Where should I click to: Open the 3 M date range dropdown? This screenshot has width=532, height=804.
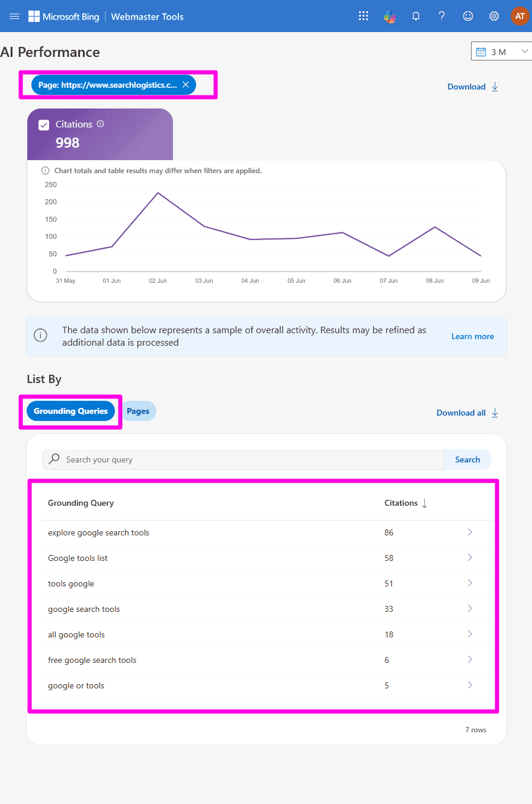(x=501, y=52)
